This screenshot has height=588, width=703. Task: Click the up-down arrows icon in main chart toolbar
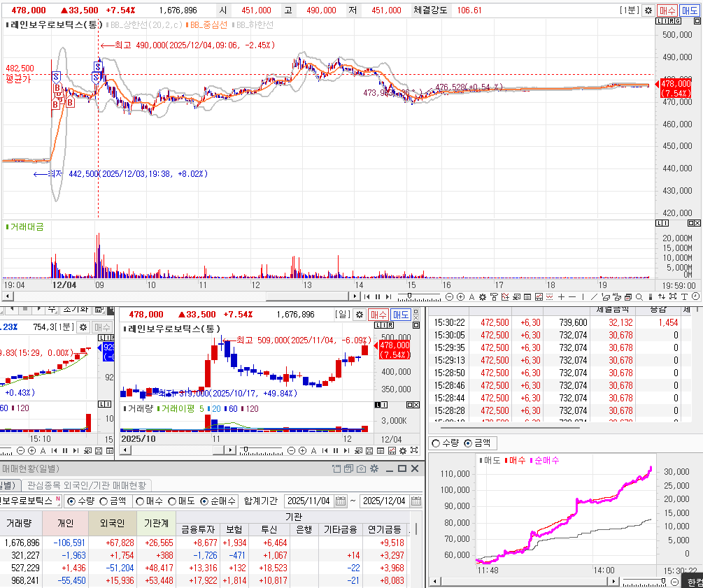[x=661, y=296]
